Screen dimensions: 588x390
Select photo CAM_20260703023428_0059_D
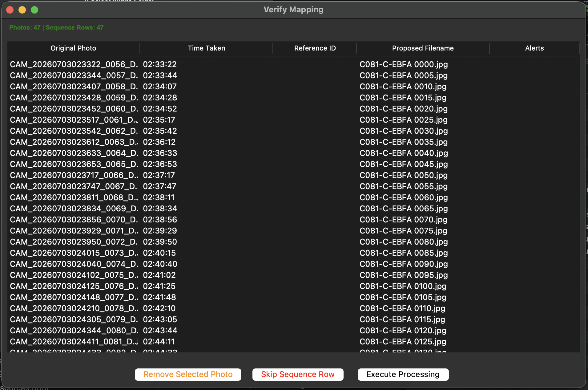pyautogui.click(x=74, y=98)
